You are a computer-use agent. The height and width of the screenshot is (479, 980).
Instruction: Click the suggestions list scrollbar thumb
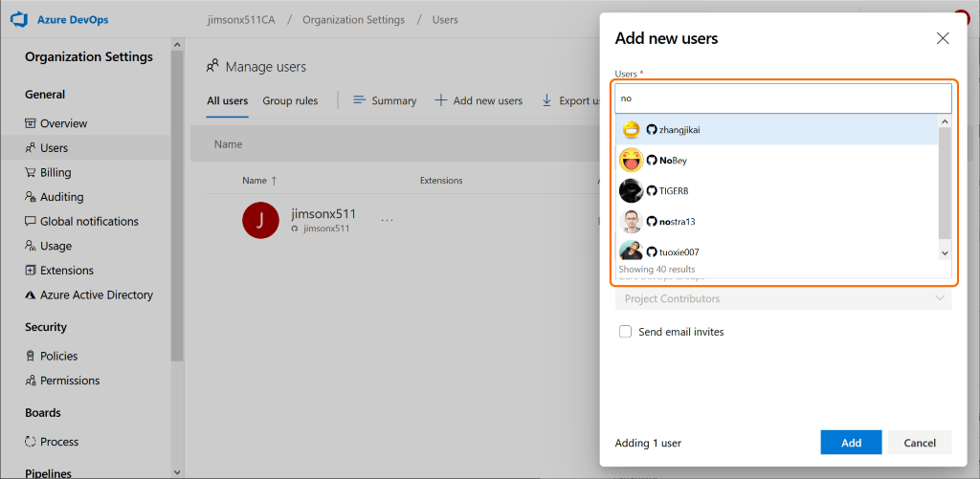click(945, 183)
